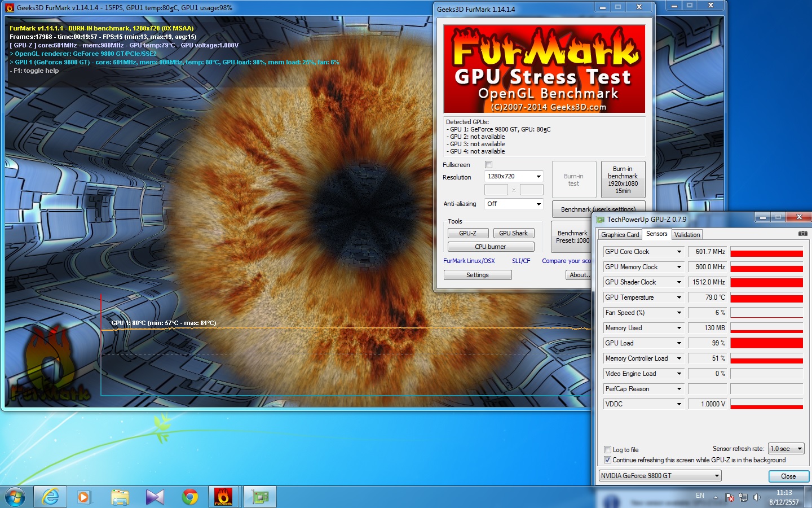Open Windows Media Player from the taskbar
The height and width of the screenshot is (508, 812).
(x=83, y=497)
